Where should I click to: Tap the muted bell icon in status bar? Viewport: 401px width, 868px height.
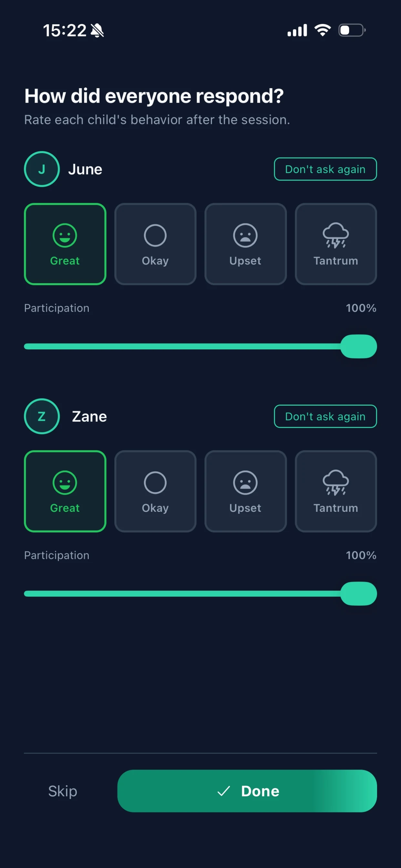click(x=98, y=31)
